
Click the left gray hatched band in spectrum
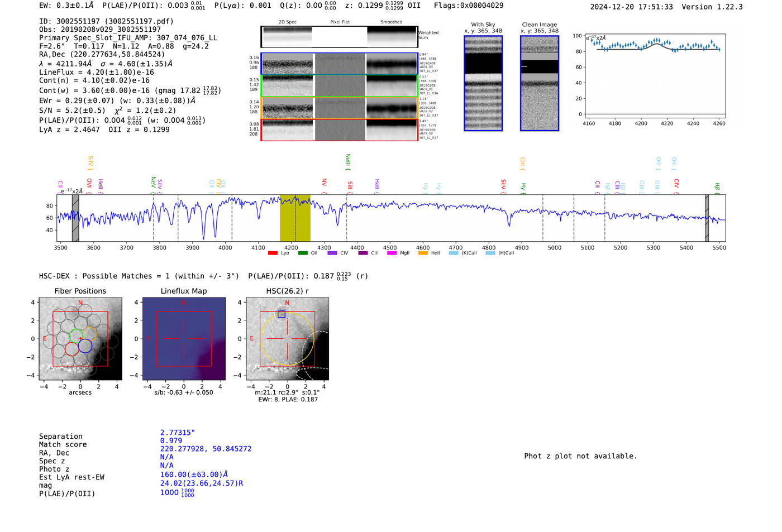pyautogui.click(x=75, y=218)
